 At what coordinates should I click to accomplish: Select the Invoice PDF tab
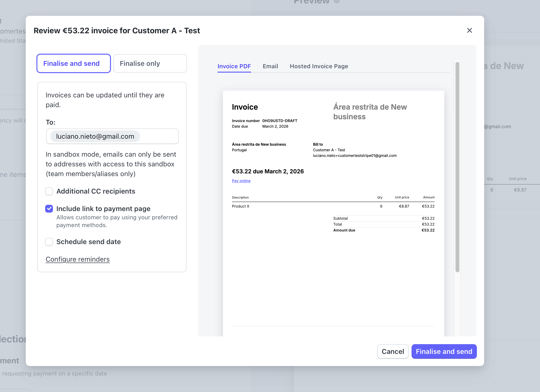[x=234, y=66]
